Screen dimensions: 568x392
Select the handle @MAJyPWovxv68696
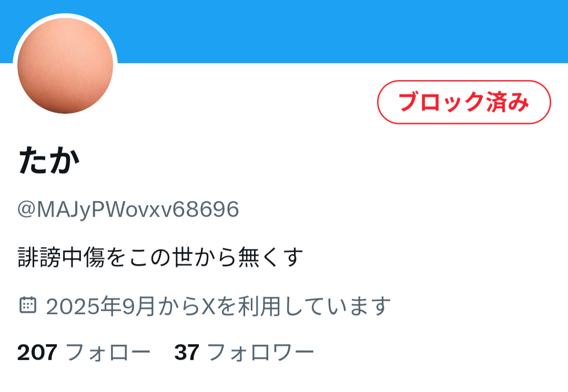[x=128, y=209]
